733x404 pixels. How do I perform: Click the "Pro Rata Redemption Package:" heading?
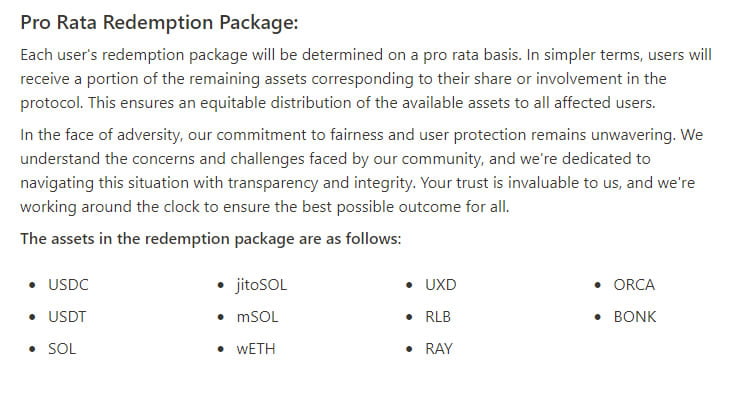(x=159, y=23)
